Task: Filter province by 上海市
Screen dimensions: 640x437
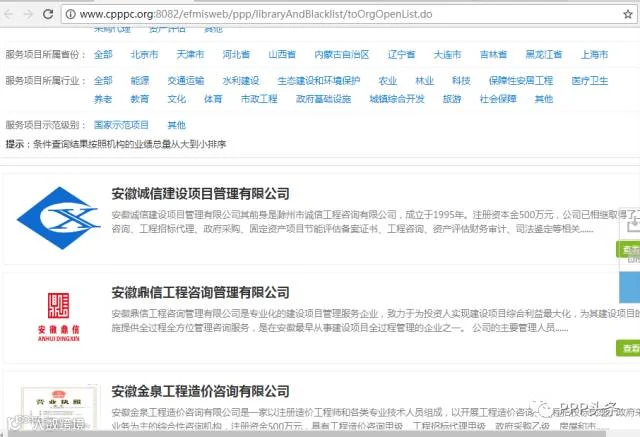Action: [594, 54]
